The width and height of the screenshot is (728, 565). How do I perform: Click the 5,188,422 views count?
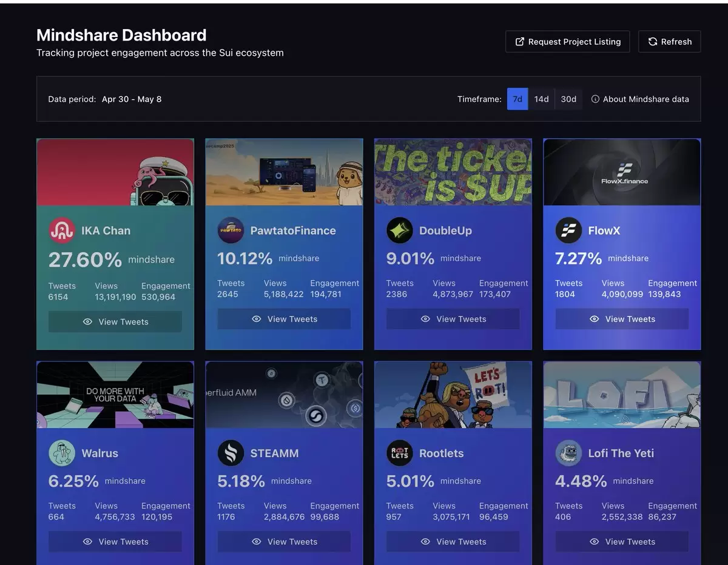click(283, 294)
